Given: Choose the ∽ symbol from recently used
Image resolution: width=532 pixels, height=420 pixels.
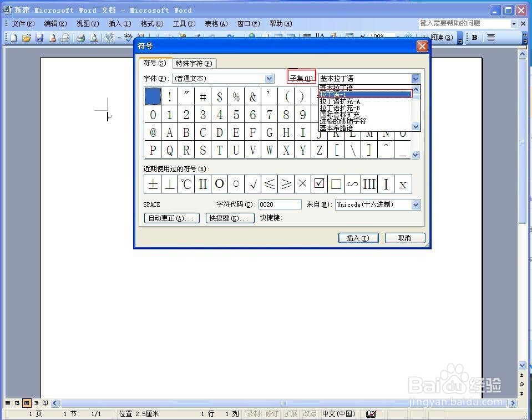Looking at the screenshot, I should point(352,184).
